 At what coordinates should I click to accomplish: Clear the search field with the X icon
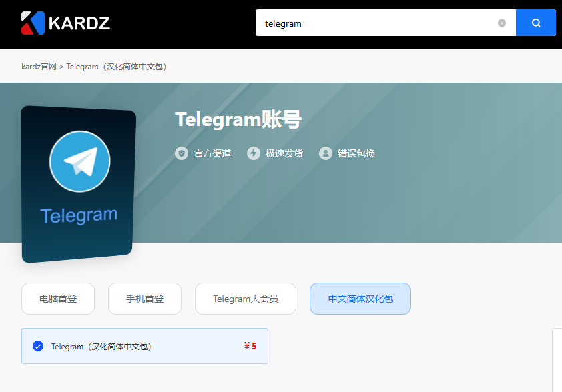tap(502, 23)
